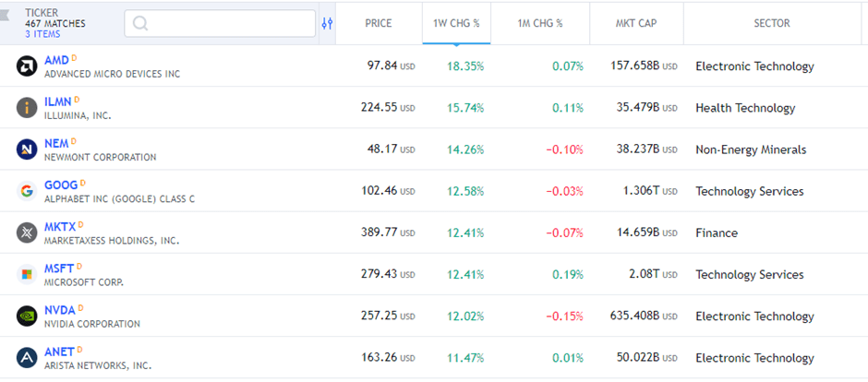This screenshot has width=868, height=382.
Task: Sort by the 1W CHG % column
Action: point(456,23)
